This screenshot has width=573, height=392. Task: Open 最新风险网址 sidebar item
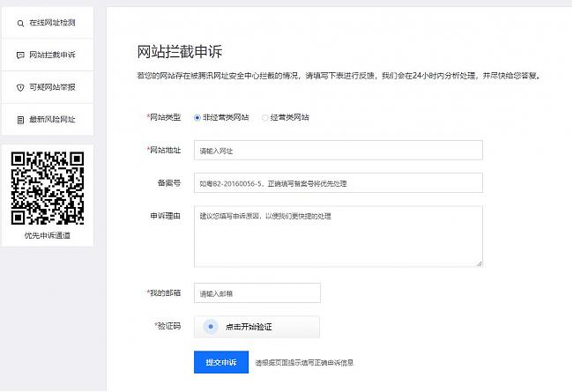pyautogui.click(x=48, y=119)
